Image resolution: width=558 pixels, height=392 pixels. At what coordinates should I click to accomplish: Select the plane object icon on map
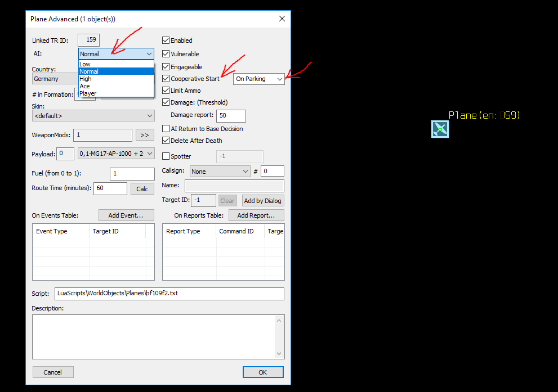440,129
